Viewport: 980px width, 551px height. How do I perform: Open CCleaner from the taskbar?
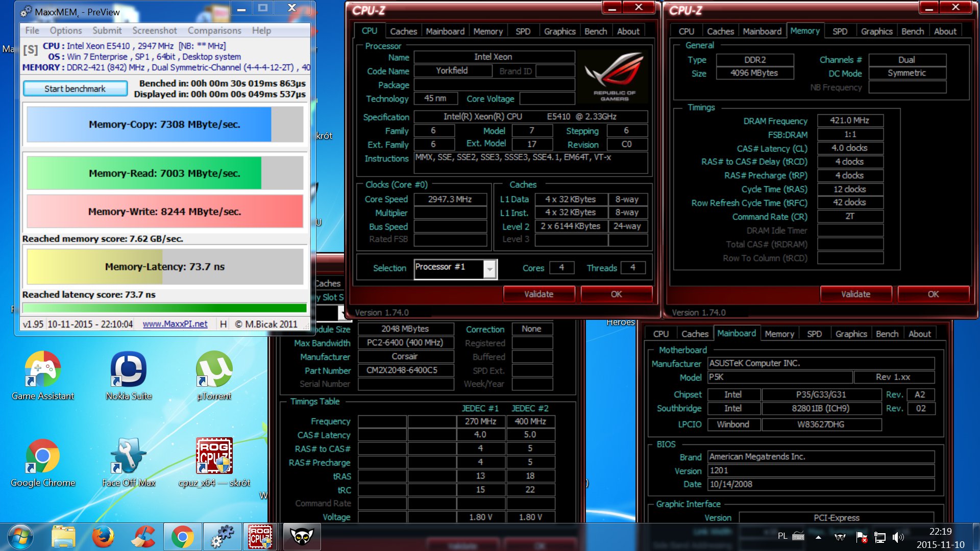click(x=143, y=537)
